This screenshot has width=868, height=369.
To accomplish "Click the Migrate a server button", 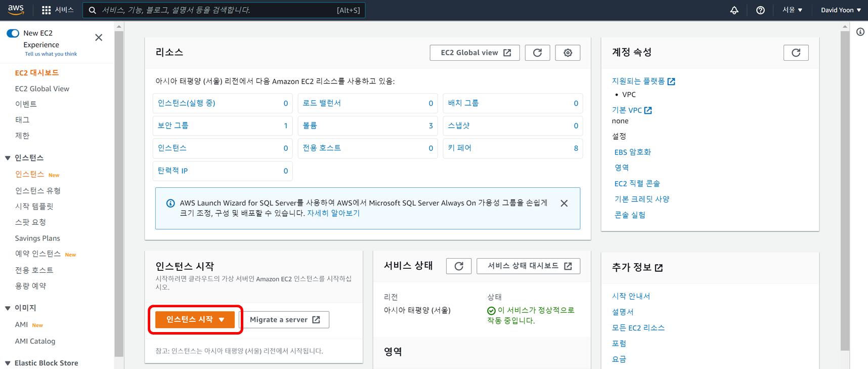I will 285,319.
